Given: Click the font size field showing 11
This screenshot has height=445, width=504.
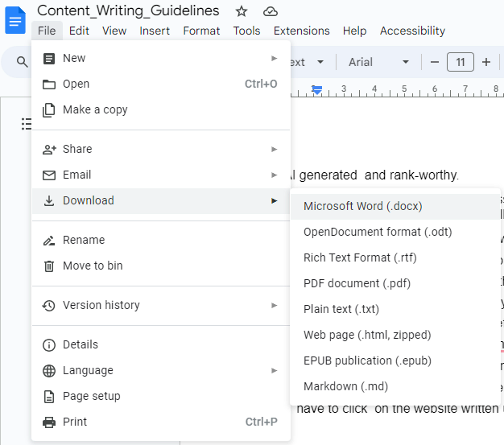Looking at the screenshot, I should [x=461, y=62].
